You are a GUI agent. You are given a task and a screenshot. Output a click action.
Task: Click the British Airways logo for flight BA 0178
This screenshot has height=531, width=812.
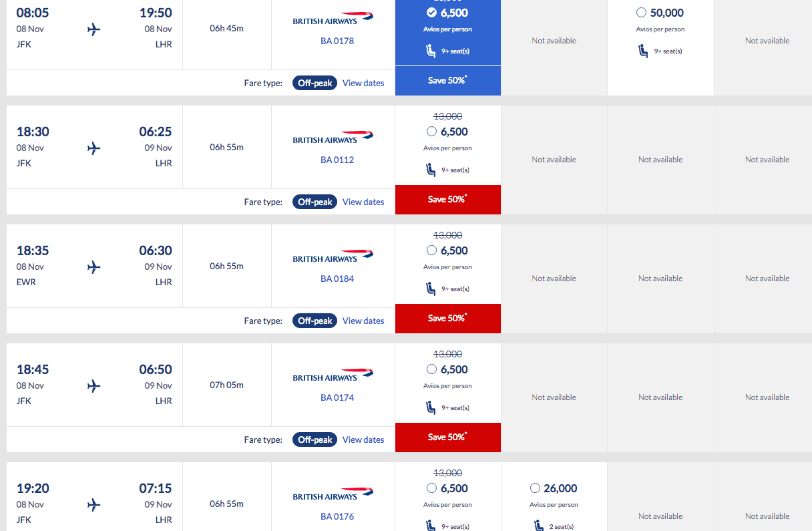[x=333, y=17]
